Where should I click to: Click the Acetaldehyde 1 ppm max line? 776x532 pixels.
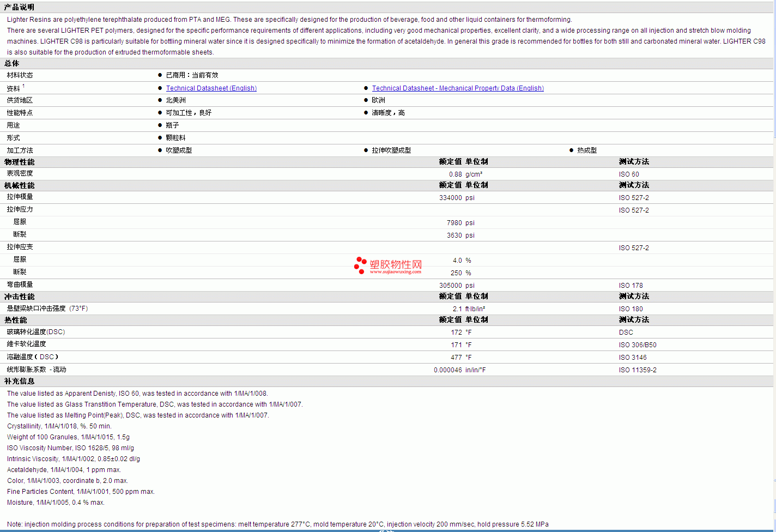tap(64, 470)
